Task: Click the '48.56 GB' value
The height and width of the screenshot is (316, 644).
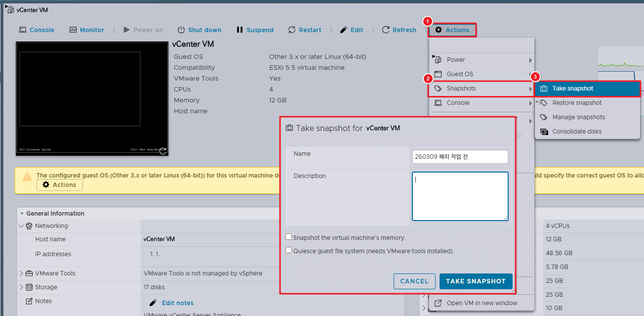Action: 559,253
